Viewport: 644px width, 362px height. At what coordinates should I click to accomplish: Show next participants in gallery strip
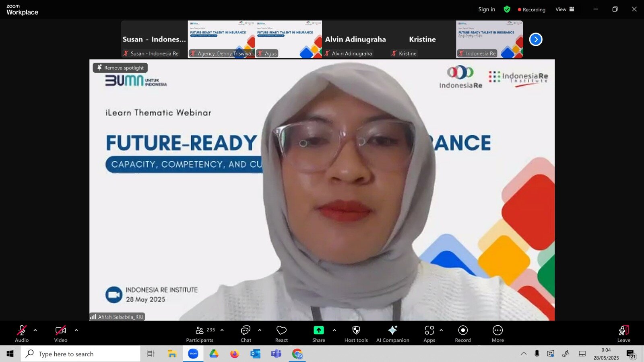536,39
